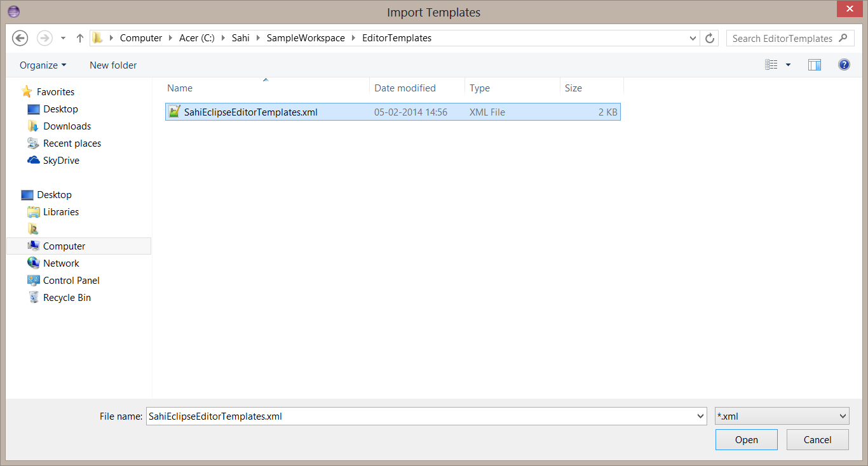Image resolution: width=868 pixels, height=466 pixels.
Task: Create a New folder
Action: pyautogui.click(x=113, y=65)
